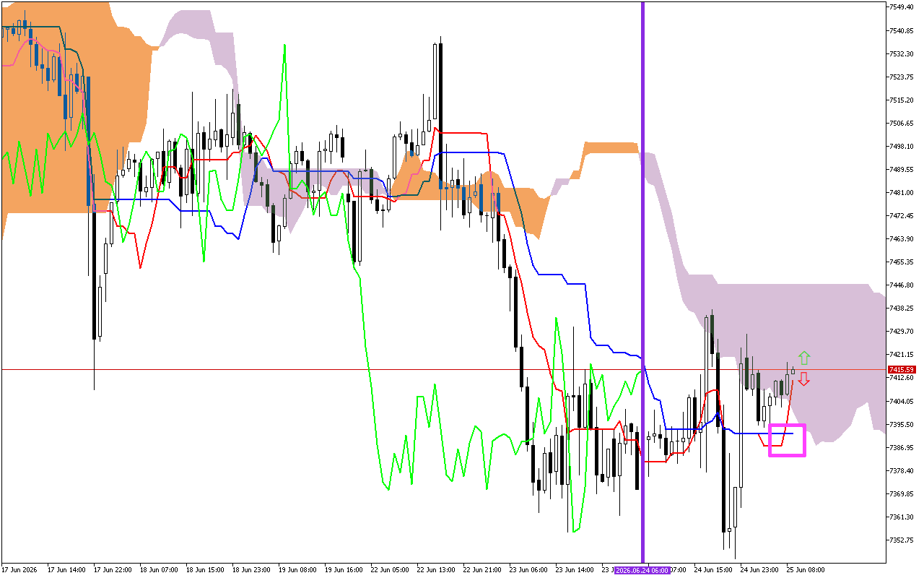Click price axis label 7532.30
The height and width of the screenshot is (578, 924).
point(902,53)
